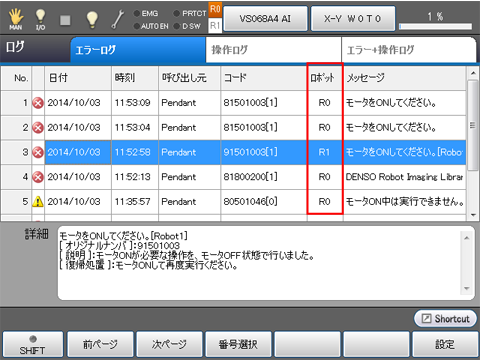Click the コード column header
The image size is (481, 360).
pyautogui.click(x=264, y=78)
